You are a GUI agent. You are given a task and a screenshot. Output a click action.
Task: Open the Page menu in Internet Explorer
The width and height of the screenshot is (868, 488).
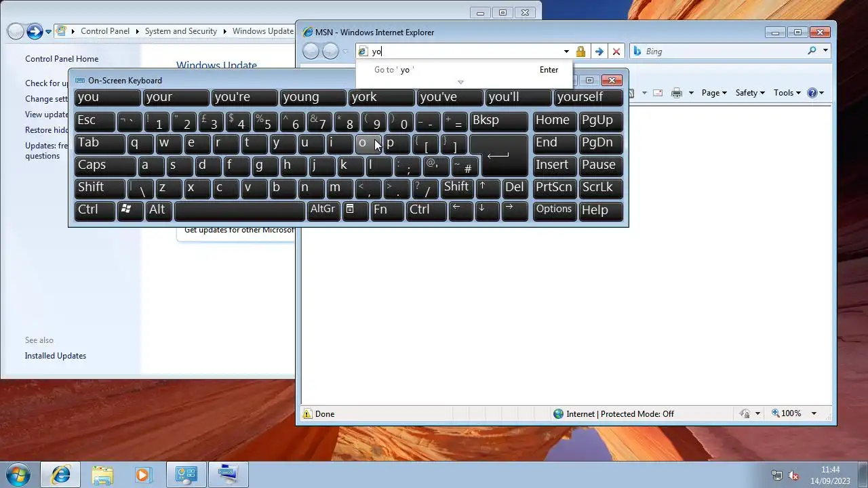(x=714, y=93)
